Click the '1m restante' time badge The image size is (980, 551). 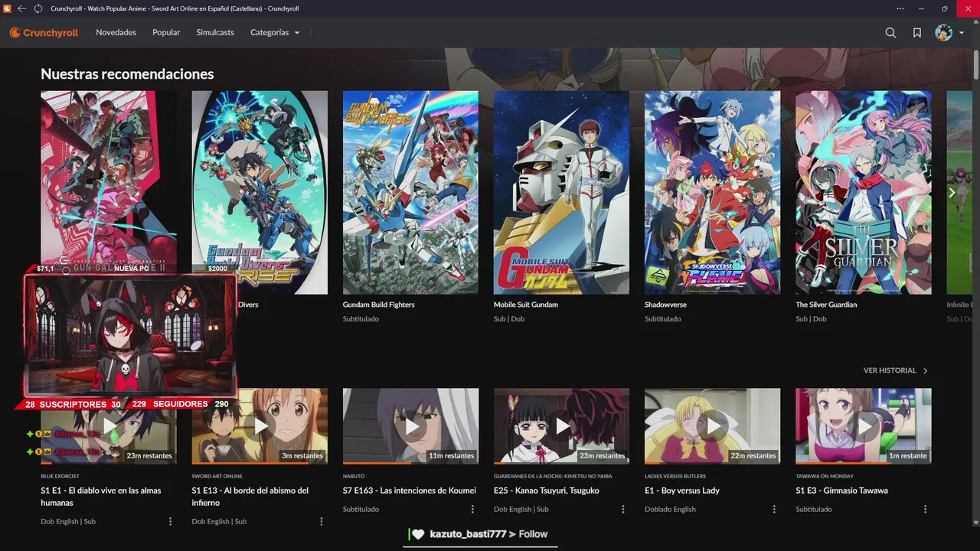tap(908, 455)
